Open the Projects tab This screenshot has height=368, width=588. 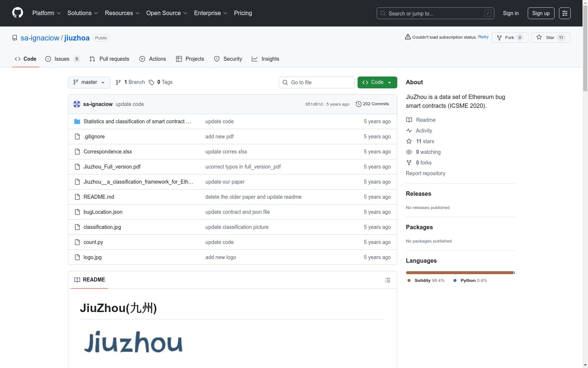tap(190, 59)
